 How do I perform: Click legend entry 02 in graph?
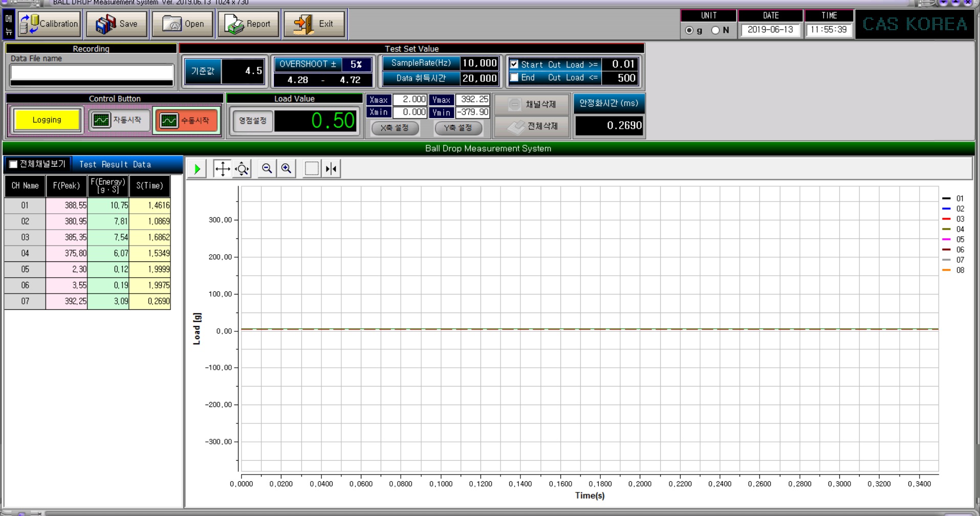(x=953, y=209)
